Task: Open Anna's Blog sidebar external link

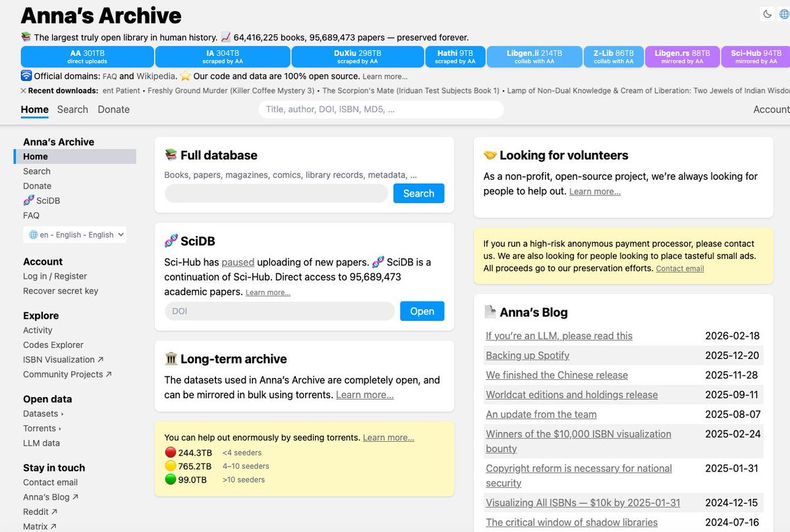Action: pos(50,496)
